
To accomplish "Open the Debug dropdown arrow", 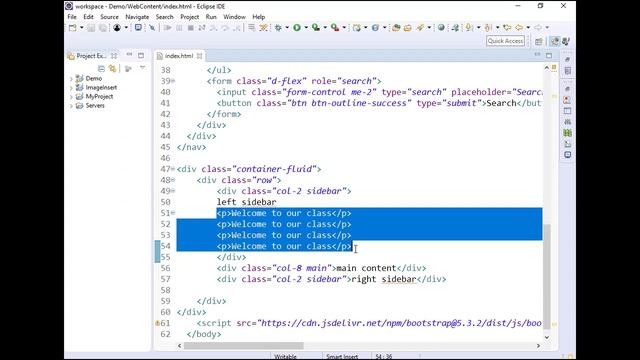I will click(x=287, y=28).
